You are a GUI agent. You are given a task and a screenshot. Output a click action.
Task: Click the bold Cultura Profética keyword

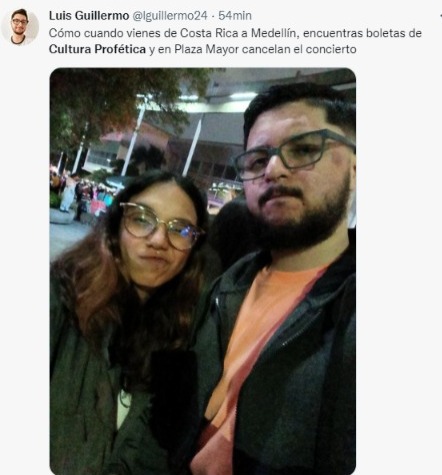[97, 49]
